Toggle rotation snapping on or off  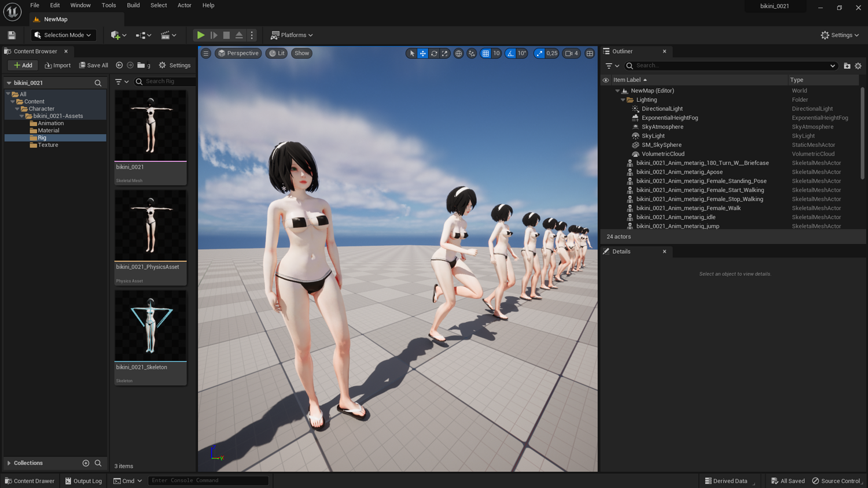(x=510, y=53)
